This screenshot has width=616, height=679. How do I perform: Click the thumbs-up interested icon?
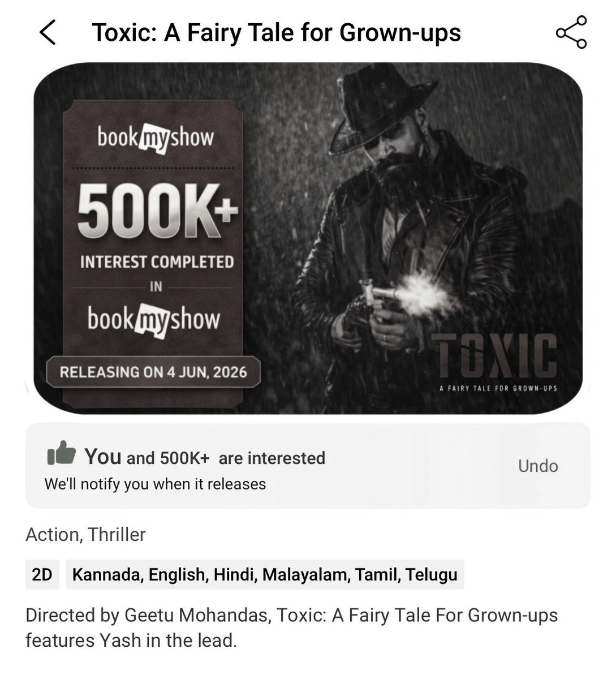pyautogui.click(x=61, y=454)
